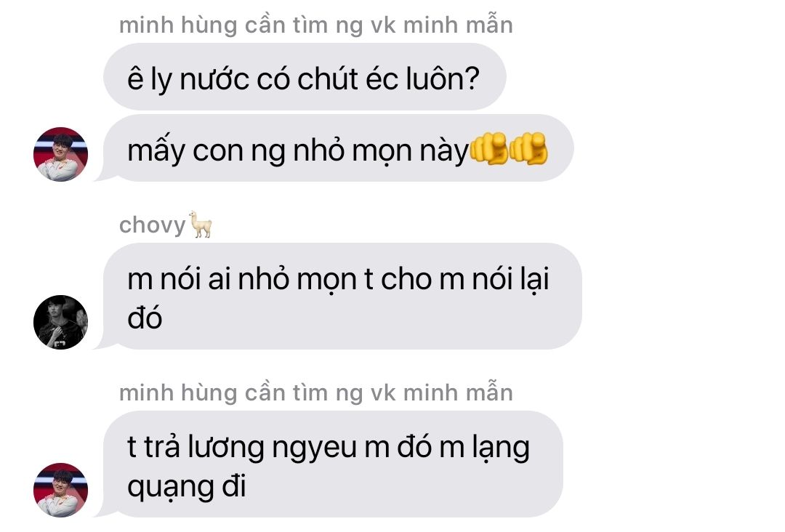Image resolution: width=785 pixels, height=532 pixels.
Task: Tap the topmost sender name "minh hùng cần tìm"
Action: point(316,25)
